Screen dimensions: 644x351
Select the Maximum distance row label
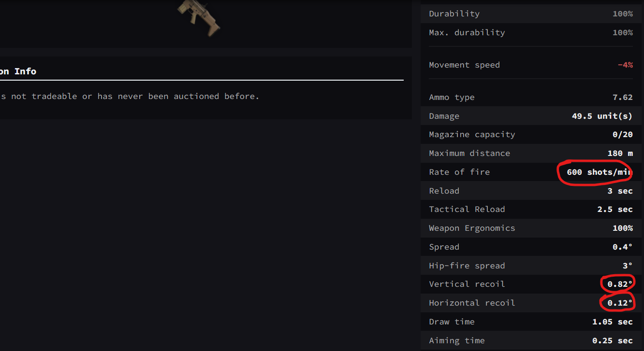[x=469, y=154]
